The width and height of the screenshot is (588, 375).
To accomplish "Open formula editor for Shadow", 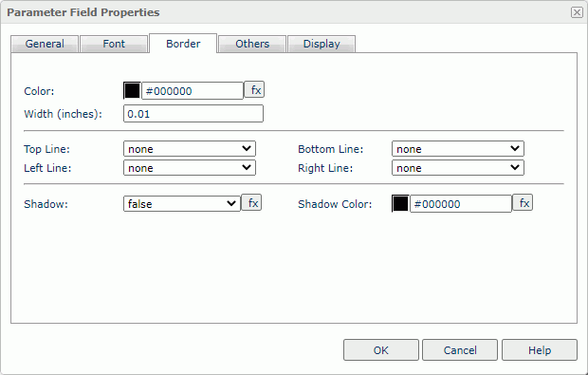I will (x=251, y=203).
